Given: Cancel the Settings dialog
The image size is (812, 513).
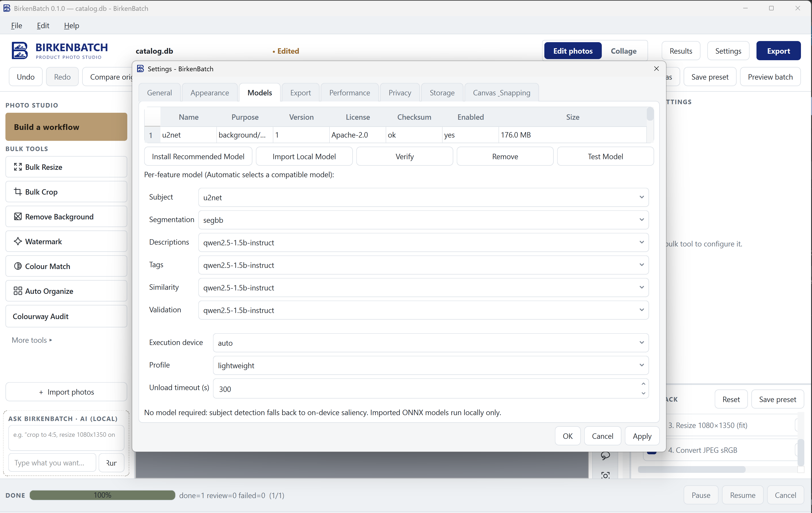Looking at the screenshot, I should click(603, 436).
